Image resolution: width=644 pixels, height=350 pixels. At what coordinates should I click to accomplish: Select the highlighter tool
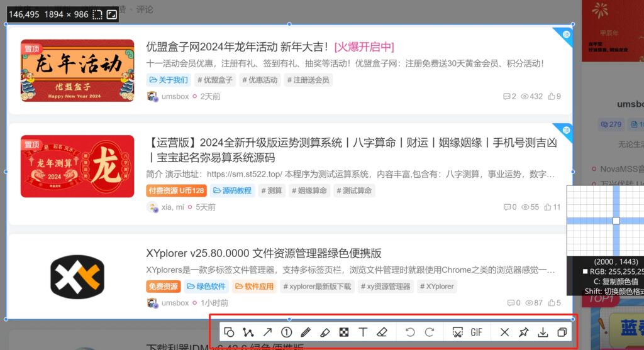[325, 332]
